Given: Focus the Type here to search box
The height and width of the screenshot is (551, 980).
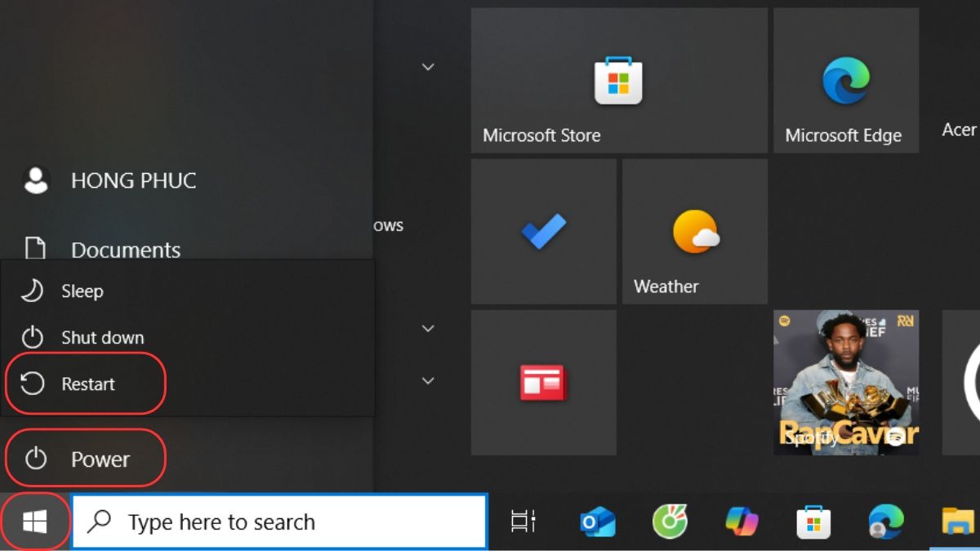Looking at the screenshot, I should pyautogui.click(x=279, y=522).
